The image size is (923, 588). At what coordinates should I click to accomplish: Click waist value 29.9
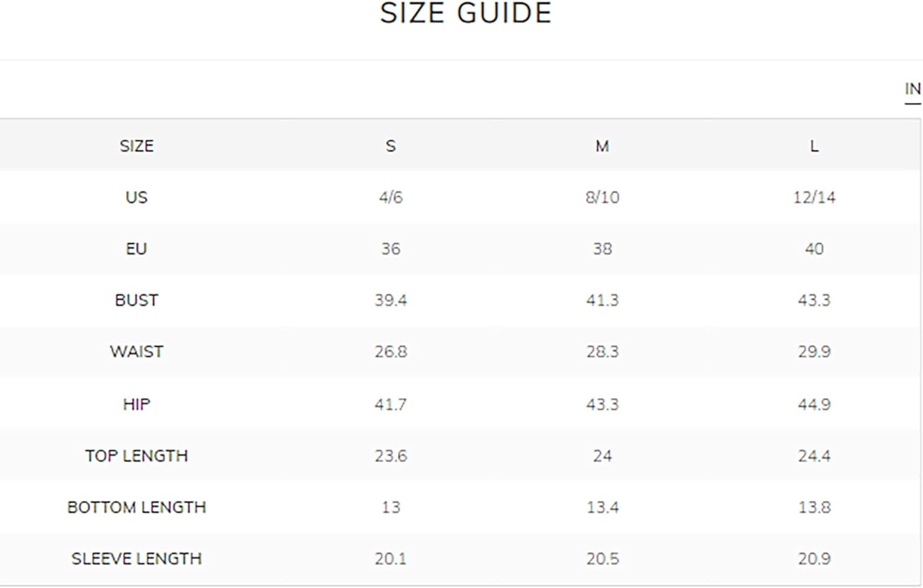pos(814,351)
